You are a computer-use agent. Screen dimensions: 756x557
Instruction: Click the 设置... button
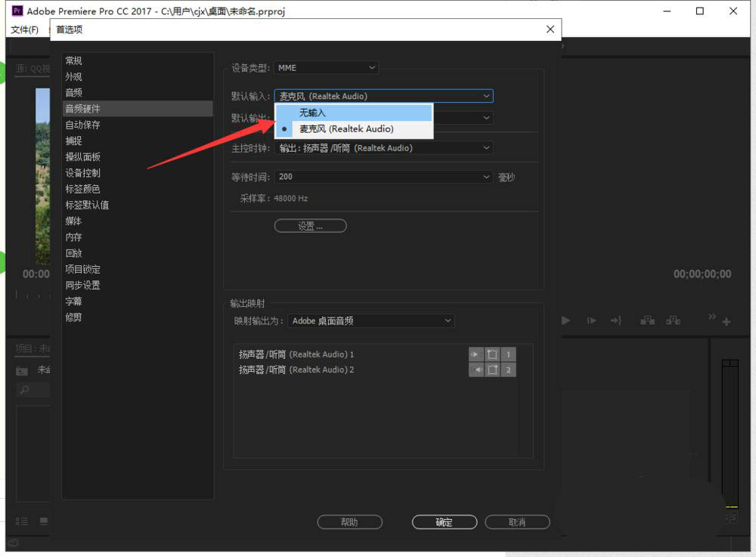310,226
